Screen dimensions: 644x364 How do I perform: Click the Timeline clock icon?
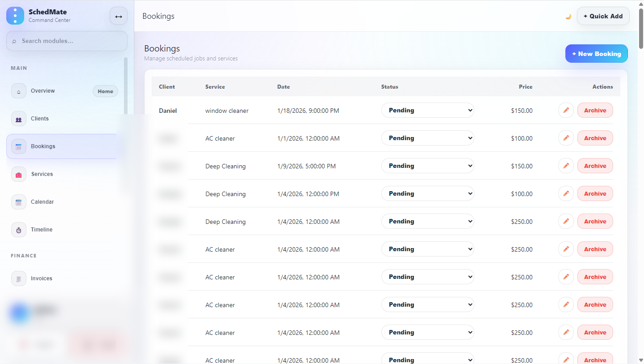(18, 230)
